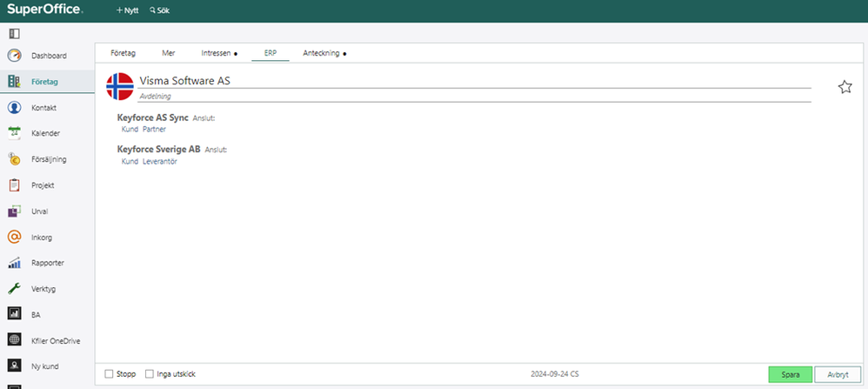Image resolution: width=868 pixels, height=389 pixels.
Task: Open the Kontakt person icon
Action: (15, 108)
